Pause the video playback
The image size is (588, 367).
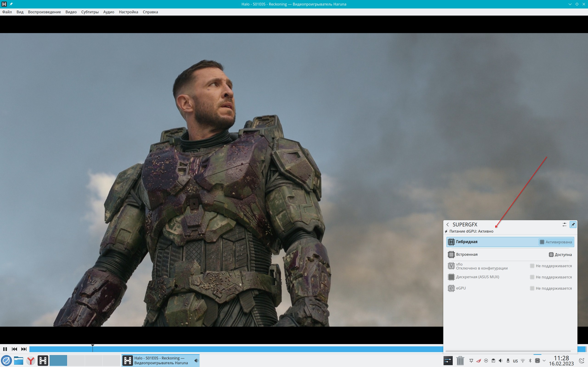click(5, 349)
